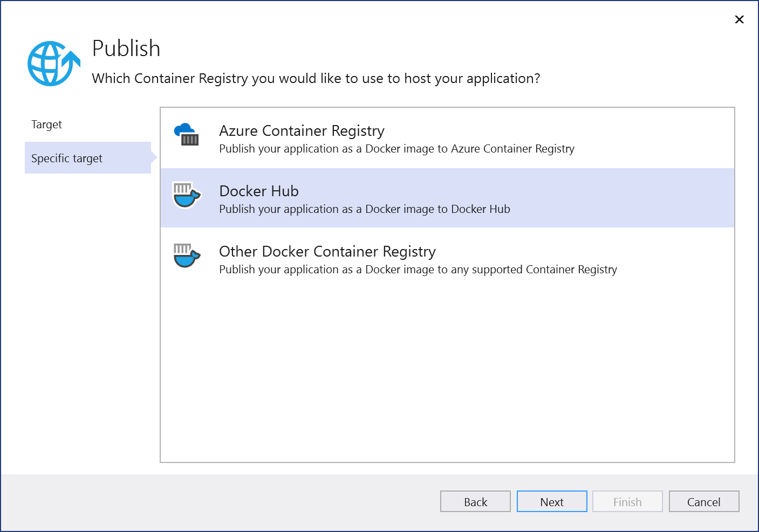Click the Back button
Screen dimensions: 759x532
pos(475,501)
